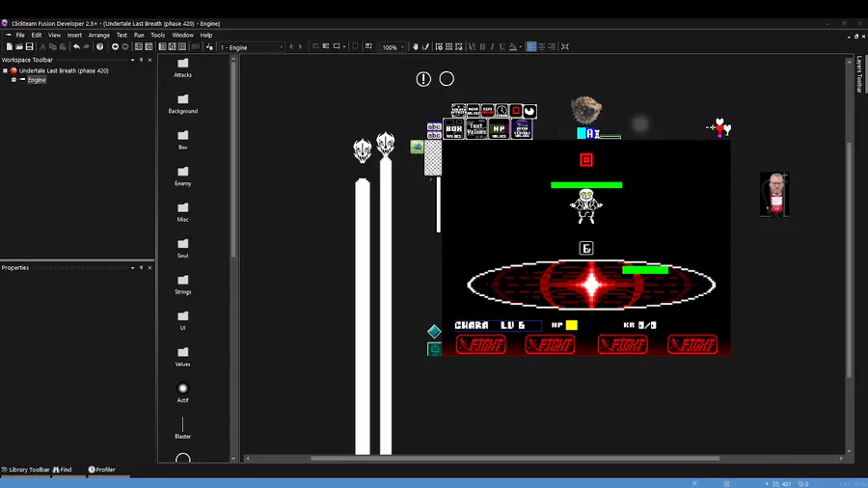Select the Actif object in list
This screenshot has width=868, height=488.
point(182,393)
